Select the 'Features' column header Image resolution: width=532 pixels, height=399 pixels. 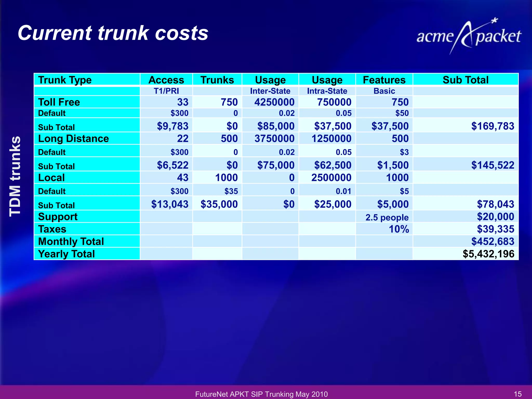tap(384, 80)
